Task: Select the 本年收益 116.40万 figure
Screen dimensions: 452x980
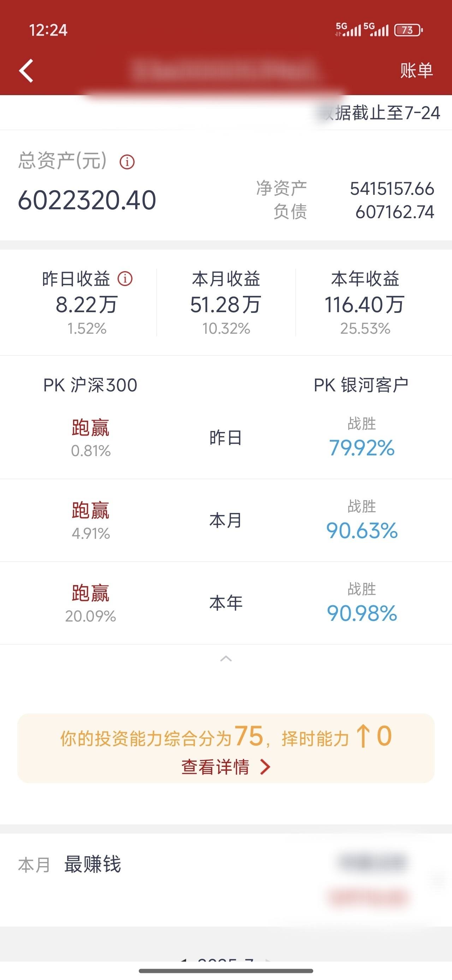Action: point(364,305)
